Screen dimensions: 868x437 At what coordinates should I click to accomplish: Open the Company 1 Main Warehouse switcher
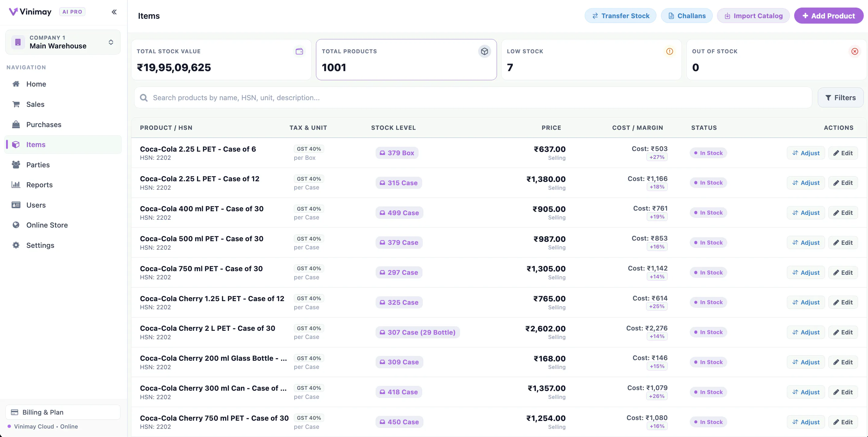[x=63, y=42]
